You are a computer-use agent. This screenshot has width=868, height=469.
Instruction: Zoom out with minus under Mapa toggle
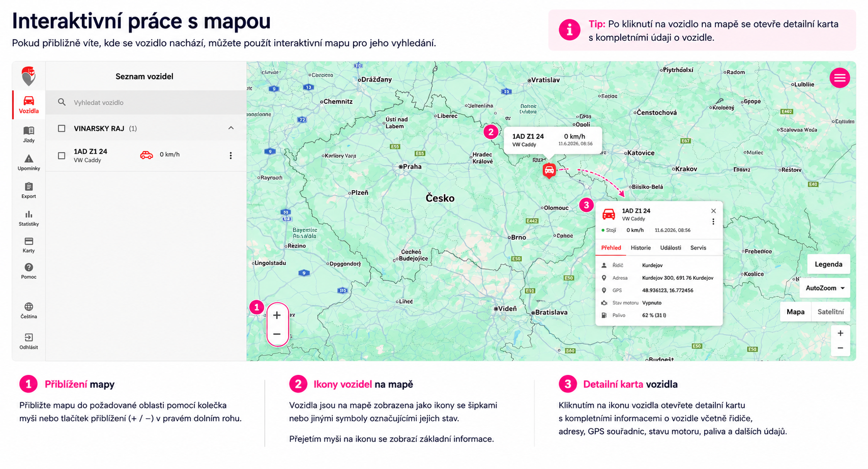841,348
